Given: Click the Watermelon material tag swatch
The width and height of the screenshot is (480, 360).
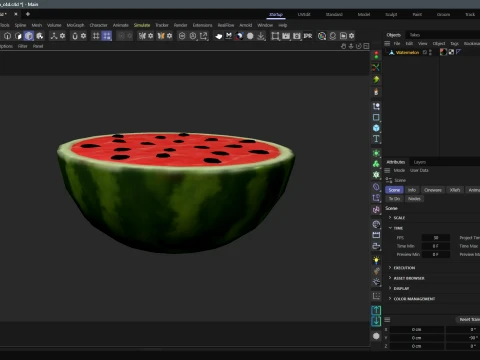Looking at the screenshot, I should [x=443, y=52].
